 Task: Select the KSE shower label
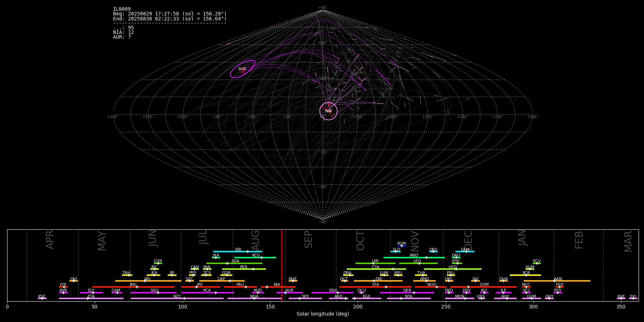pyautogui.click(x=42, y=297)
